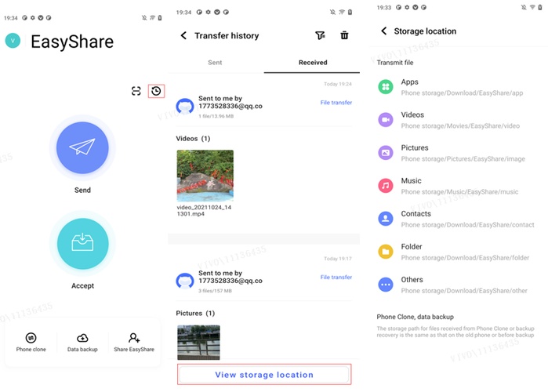Open transfer history clock icon
Screen dimensions: 548x392
point(156,91)
